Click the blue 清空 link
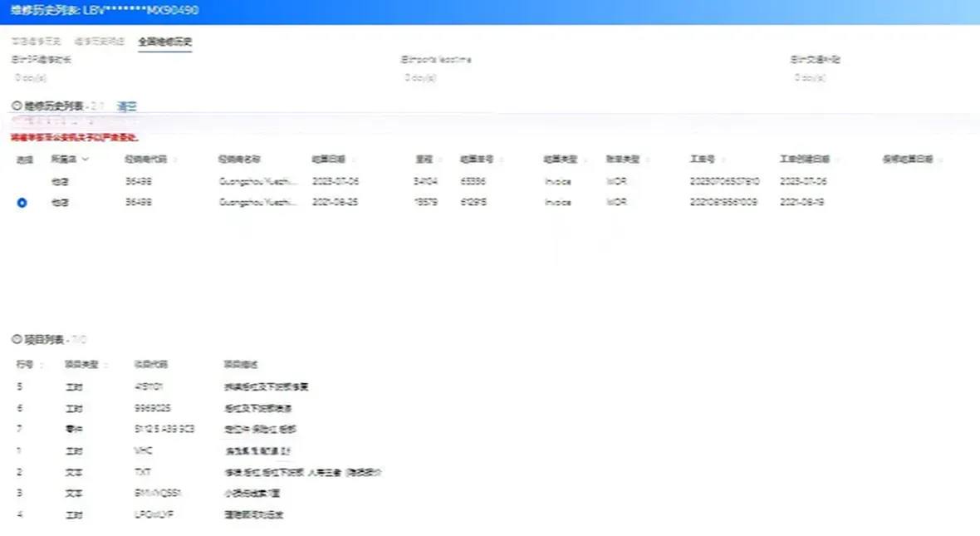Image resolution: width=980 pixels, height=536 pixels. [x=126, y=106]
